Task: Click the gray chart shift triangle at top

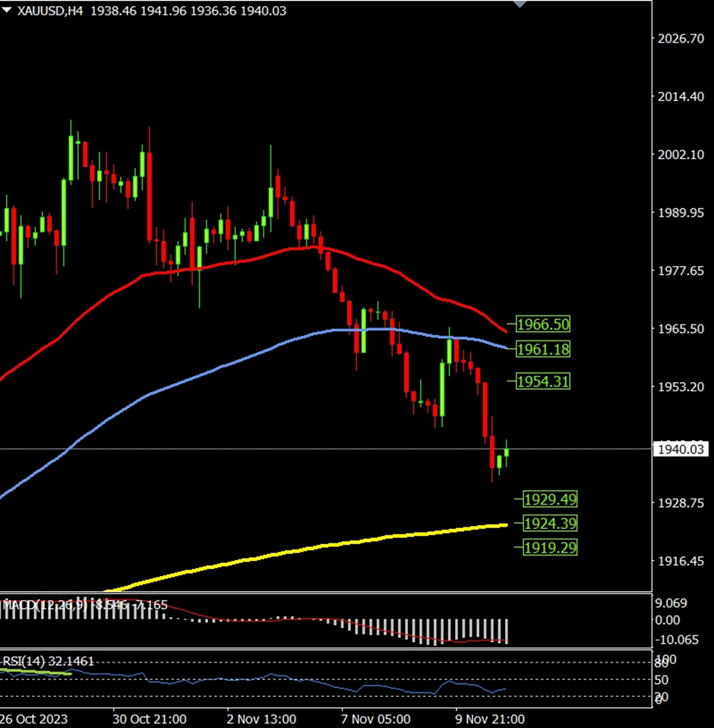Action: point(520,5)
